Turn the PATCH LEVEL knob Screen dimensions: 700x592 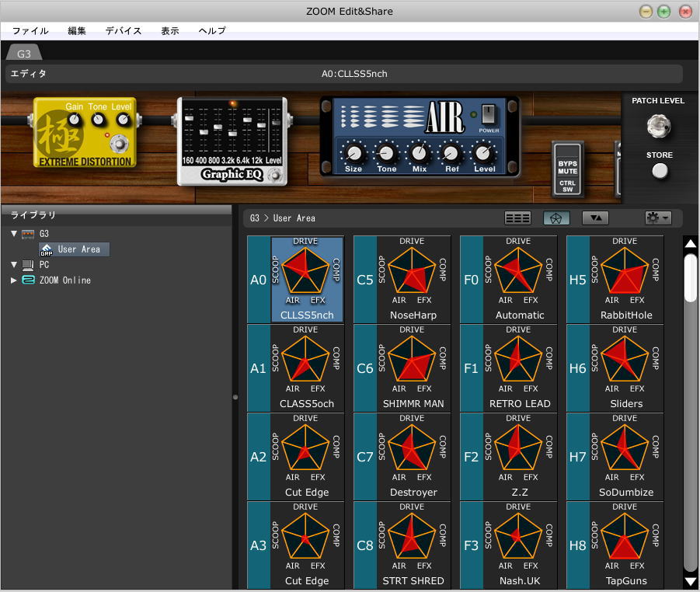click(659, 127)
